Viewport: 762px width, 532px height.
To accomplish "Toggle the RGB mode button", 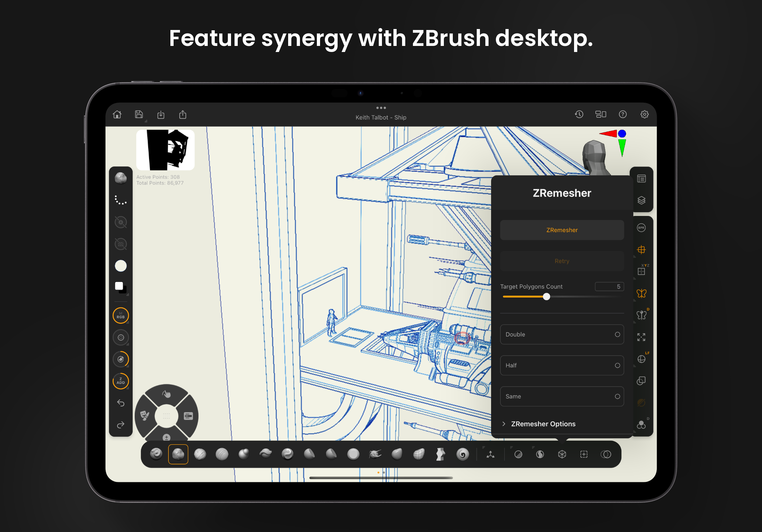I will pos(121,315).
